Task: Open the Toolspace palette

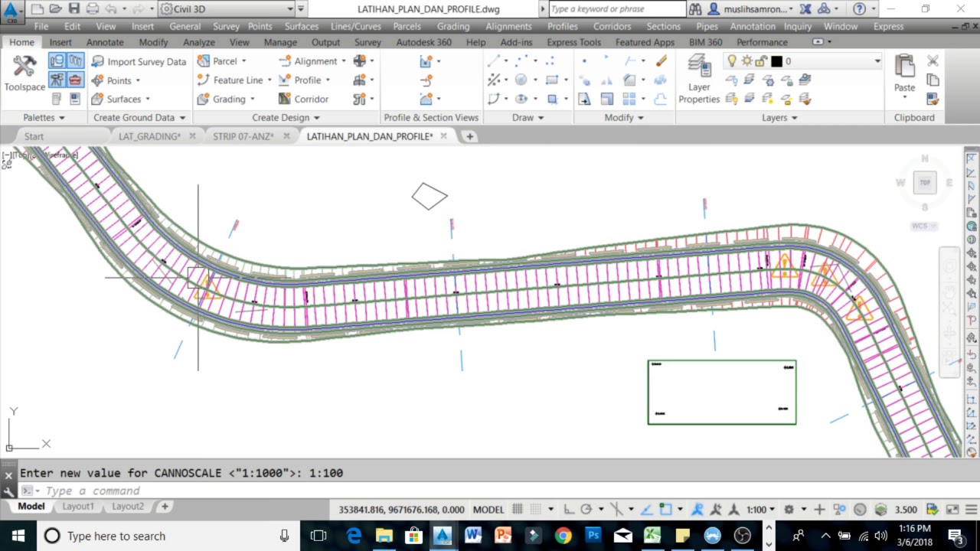Action: (x=24, y=73)
